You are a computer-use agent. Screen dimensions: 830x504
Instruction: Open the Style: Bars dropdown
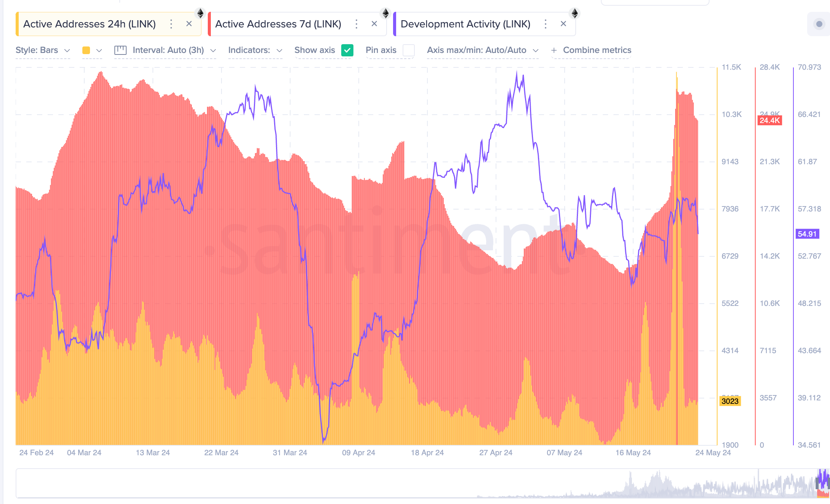[x=43, y=50]
